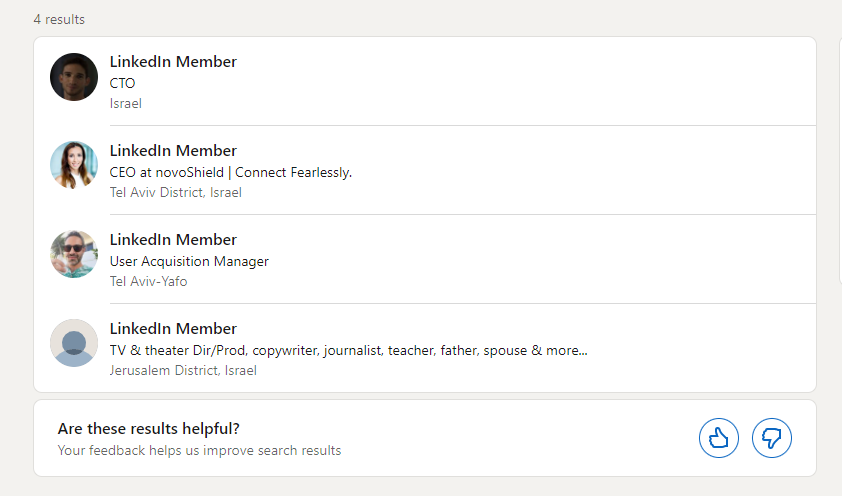Open the profile photo beside the CTO result
The width and height of the screenshot is (842, 496).
[x=74, y=77]
